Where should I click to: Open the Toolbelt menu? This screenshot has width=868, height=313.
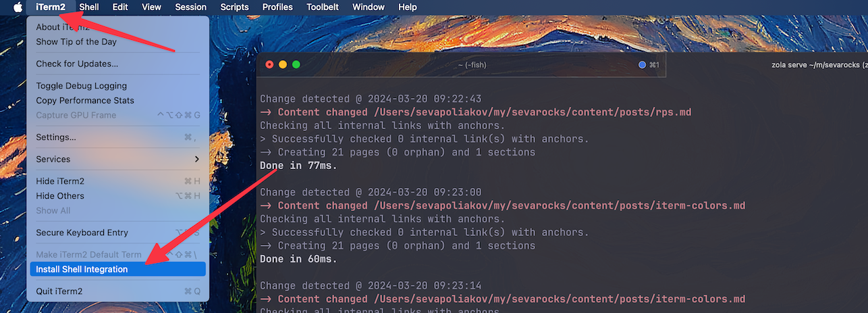[x=323, y=7]
